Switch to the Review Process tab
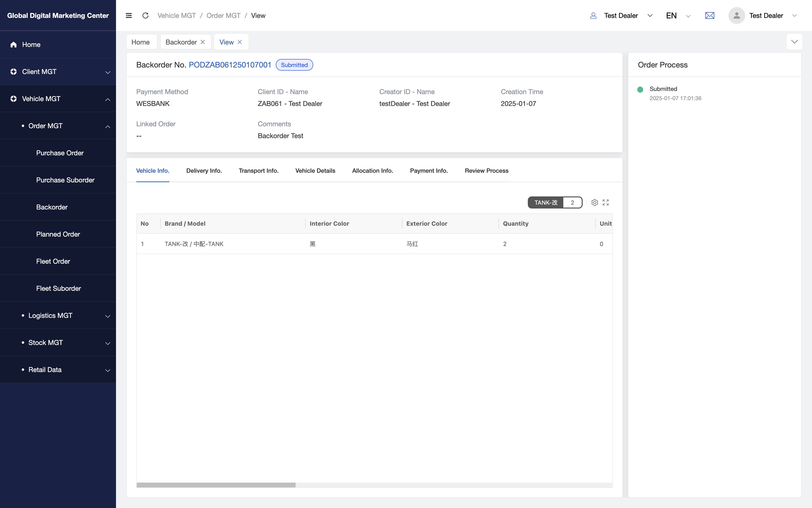 [x=486, y=171]
